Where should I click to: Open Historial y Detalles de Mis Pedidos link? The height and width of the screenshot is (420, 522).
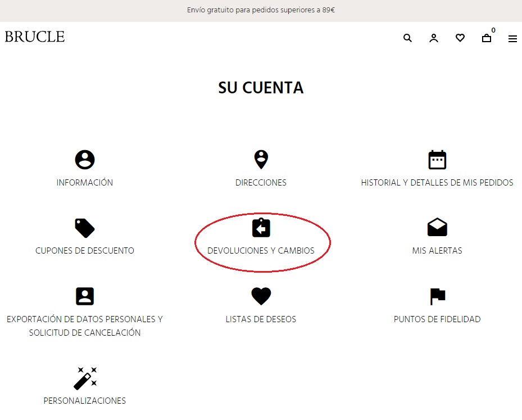[x=437, y=183]
